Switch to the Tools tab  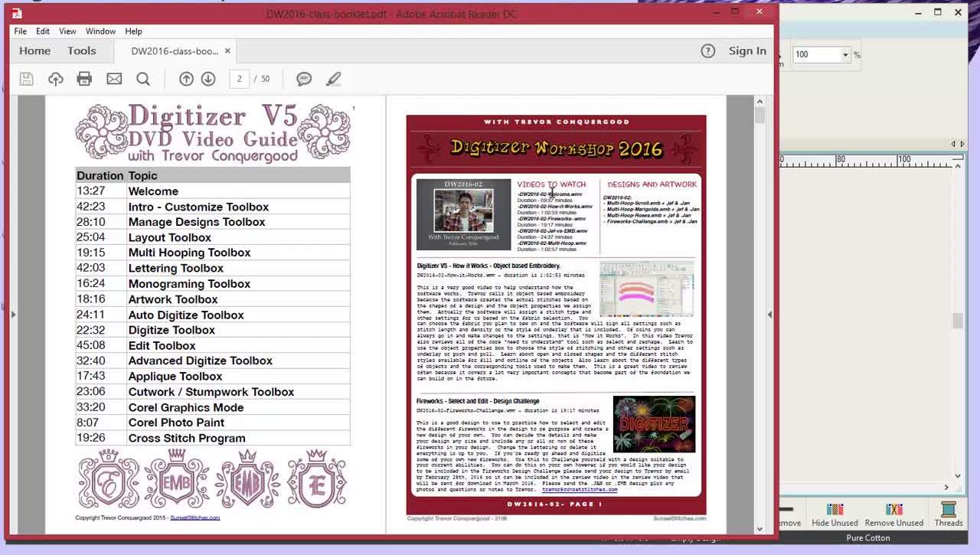(82, 51)
